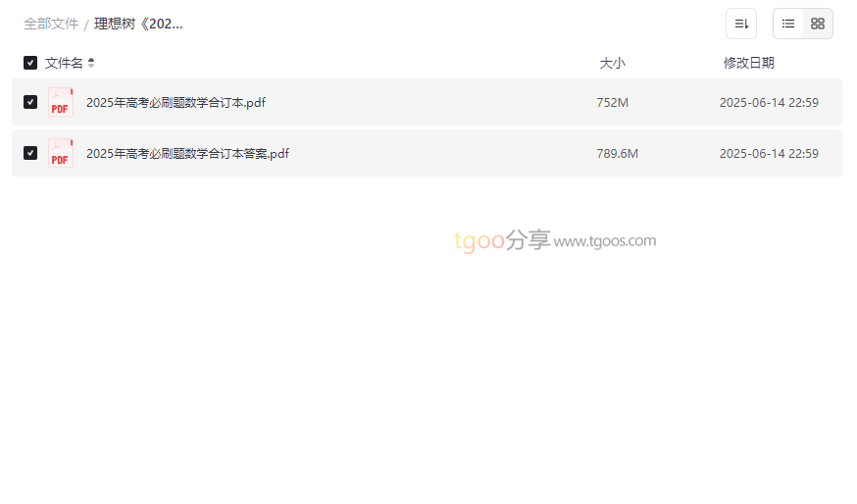Viewport: 857px width, 504px height.
Task: Go back to 全部文件 breadcrumb
Action: 51,25
